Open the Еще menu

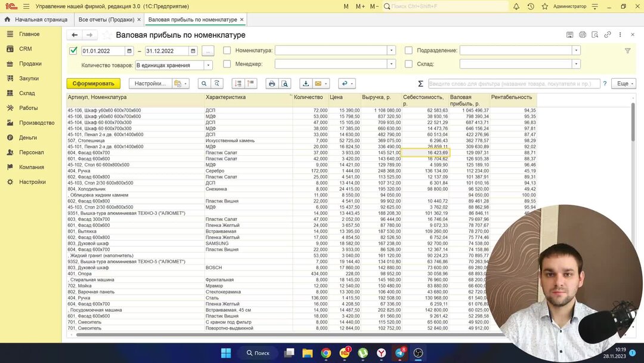click(624, 84)
